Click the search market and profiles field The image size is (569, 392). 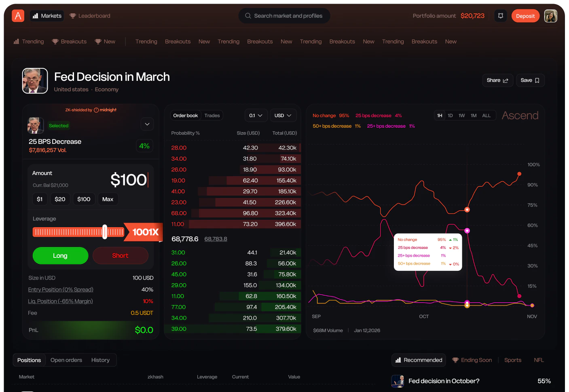[284, 16]
